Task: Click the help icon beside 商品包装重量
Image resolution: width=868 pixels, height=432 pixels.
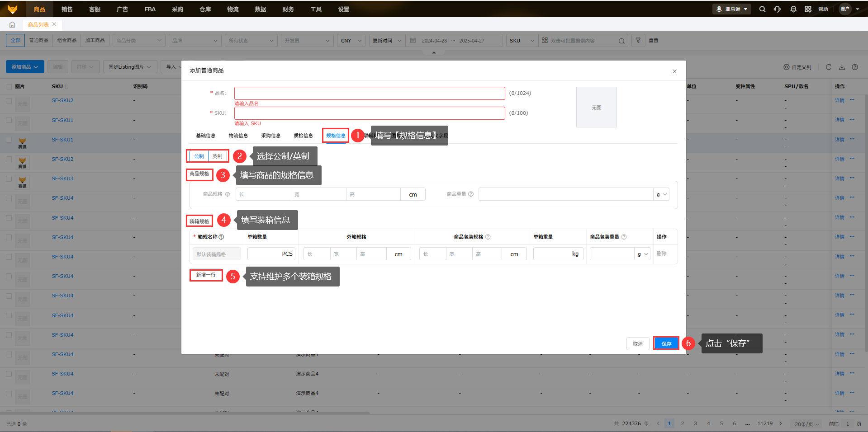Action: pos(624,237)
